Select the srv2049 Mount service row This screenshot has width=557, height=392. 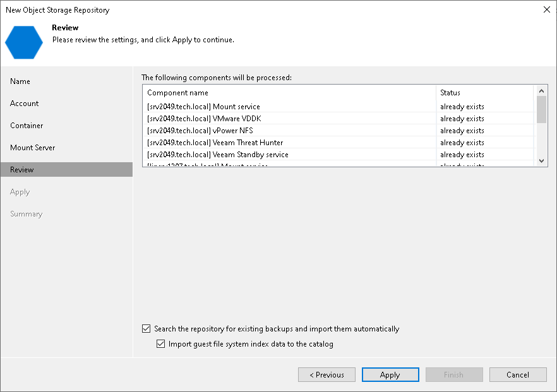coord(338,107)
